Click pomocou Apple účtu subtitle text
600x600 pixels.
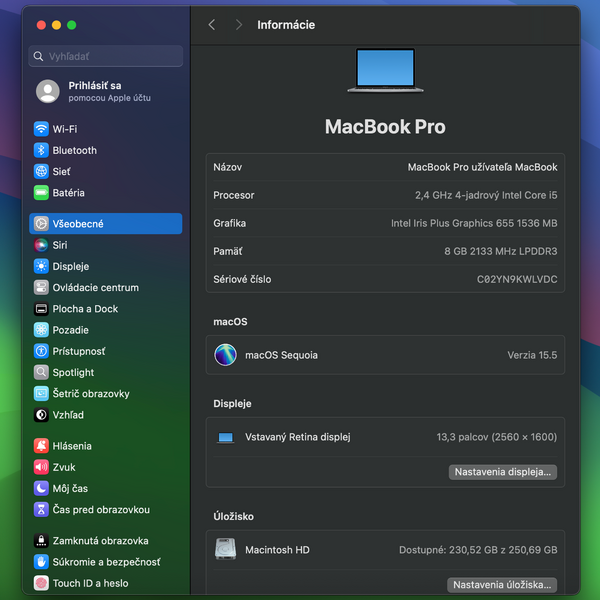coord(109,98)
